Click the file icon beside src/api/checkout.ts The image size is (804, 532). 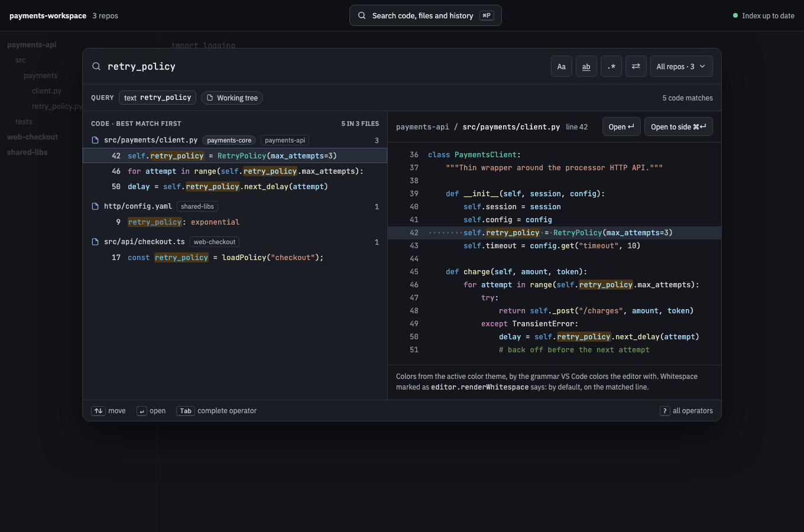pos(95,242)
